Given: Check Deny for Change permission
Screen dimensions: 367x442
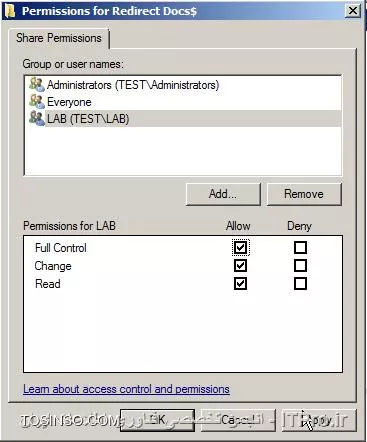Looking at the screenshot, I should 300,266.
